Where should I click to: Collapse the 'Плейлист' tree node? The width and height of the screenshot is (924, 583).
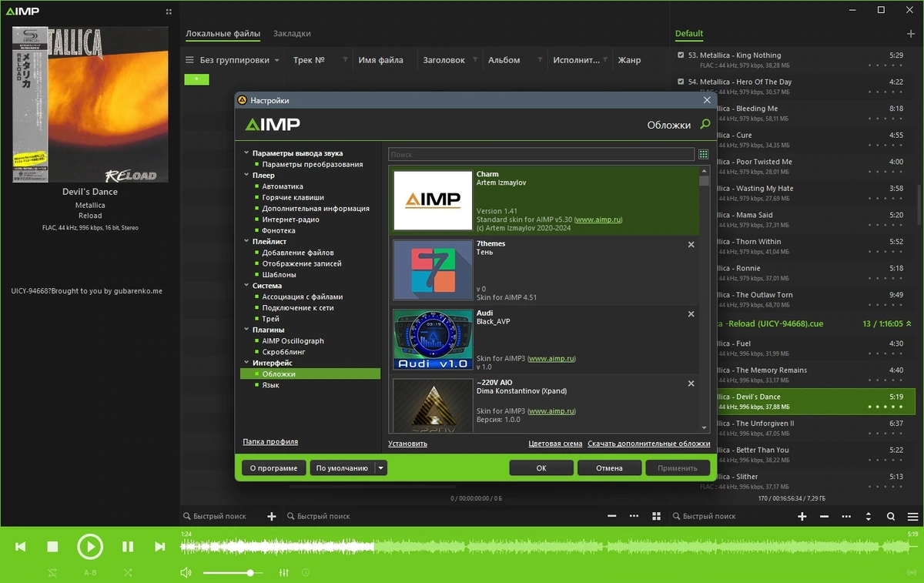click(x=246, y=242)
